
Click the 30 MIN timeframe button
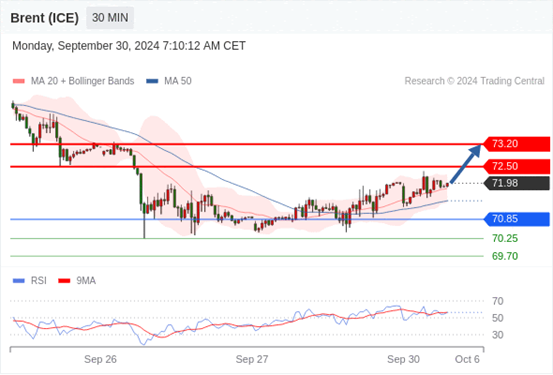pyautogui.click(x=110, y=18)
